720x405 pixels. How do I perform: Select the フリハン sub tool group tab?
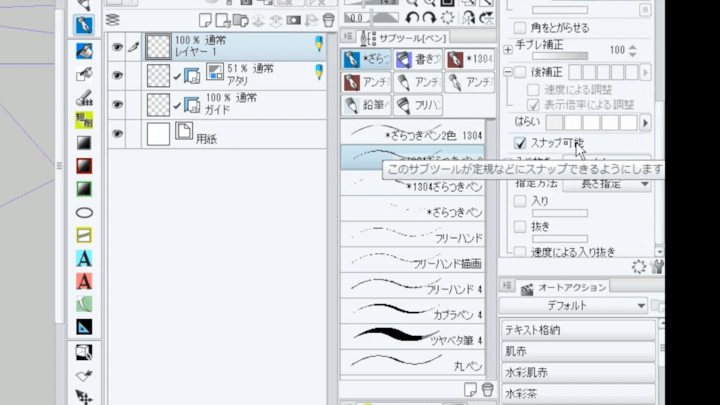tap(418, 105)
